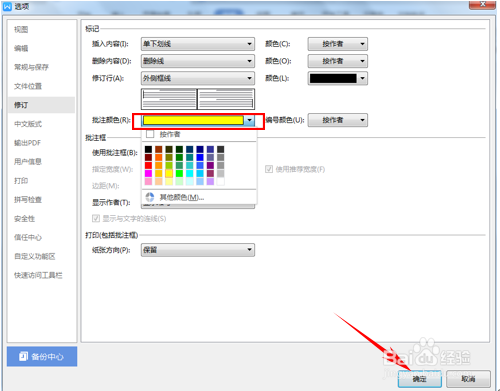Screen dimensions: 500x391
Task: Pick the black swatch in the palette
Action: click(148, 149)
